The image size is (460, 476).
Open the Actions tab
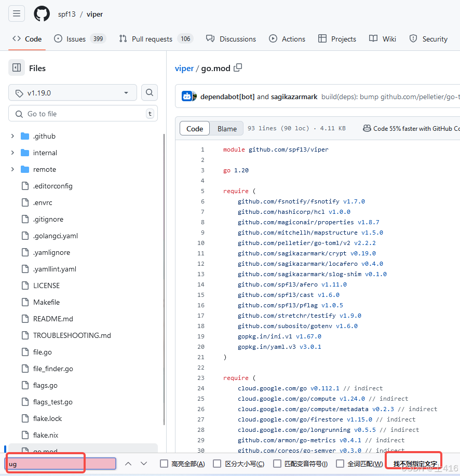tap(287, 39)
